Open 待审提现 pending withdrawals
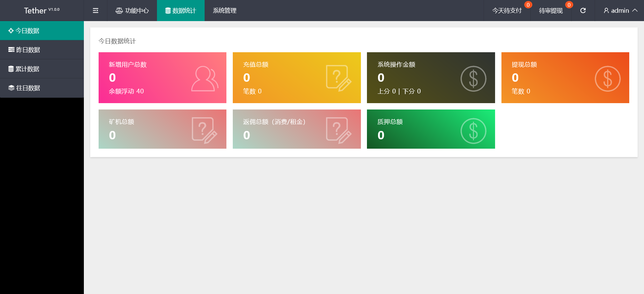Image resolution: width=644 pixels, height=294 pixels. coord(551,11)
